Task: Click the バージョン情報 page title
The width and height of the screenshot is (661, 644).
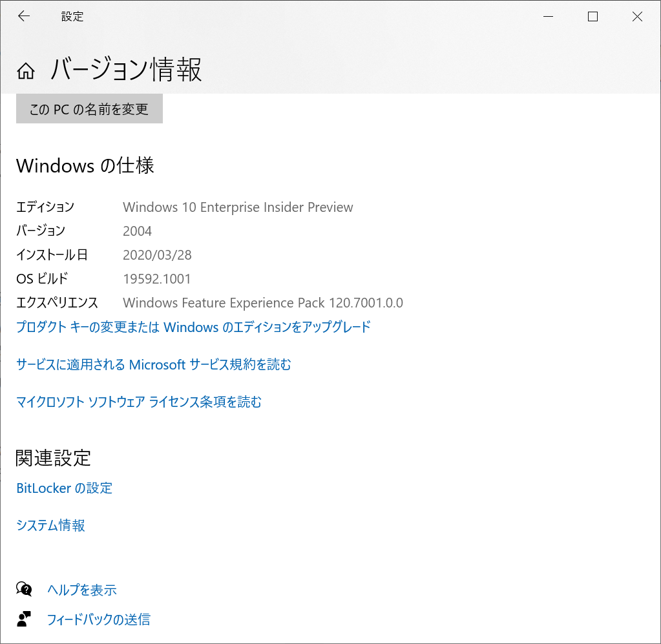Action: (126, 70)
